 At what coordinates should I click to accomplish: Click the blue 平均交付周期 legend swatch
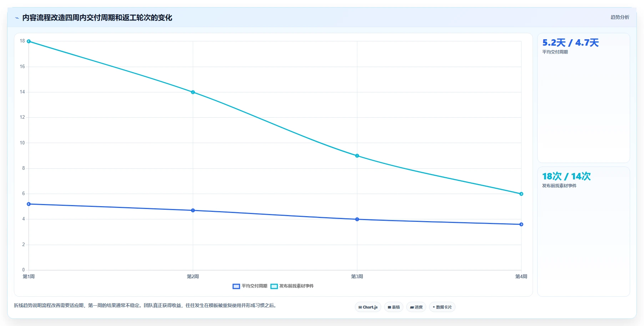(236, 286)
